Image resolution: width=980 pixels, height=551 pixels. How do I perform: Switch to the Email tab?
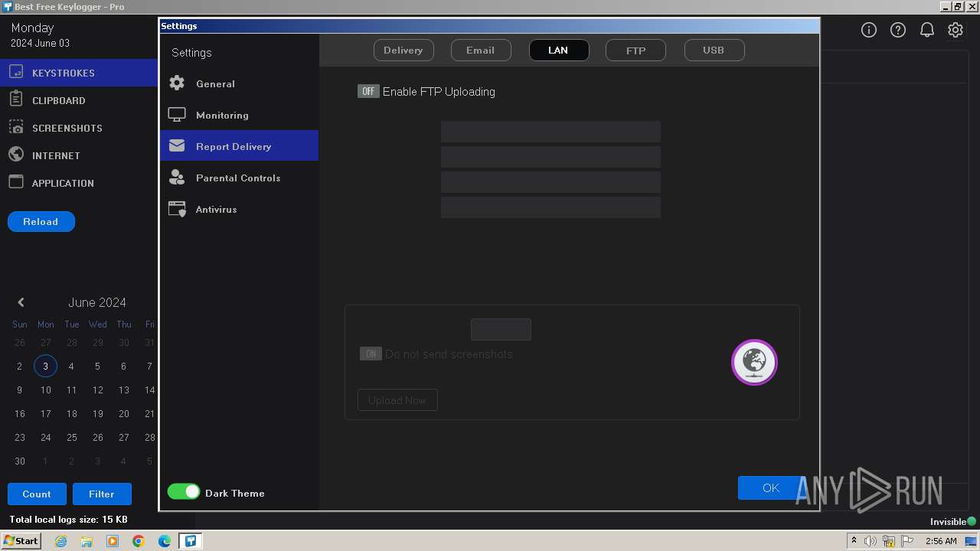(481, 51)
